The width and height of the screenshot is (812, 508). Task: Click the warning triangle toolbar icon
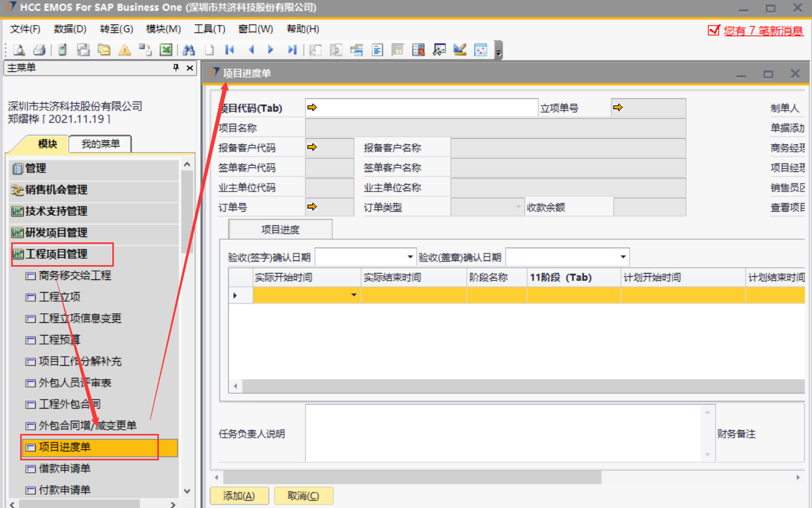pyautogui.click(x=125, y=50)
